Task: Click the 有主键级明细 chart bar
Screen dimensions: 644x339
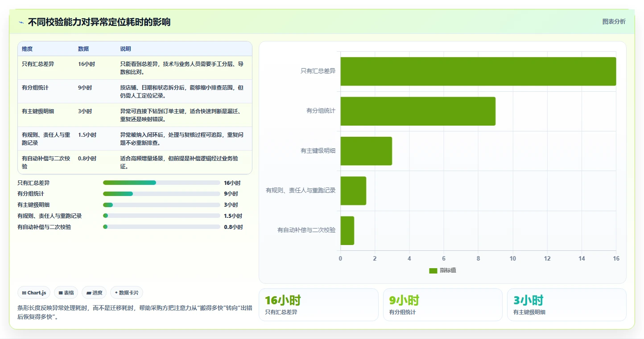Action: (366, 151)
